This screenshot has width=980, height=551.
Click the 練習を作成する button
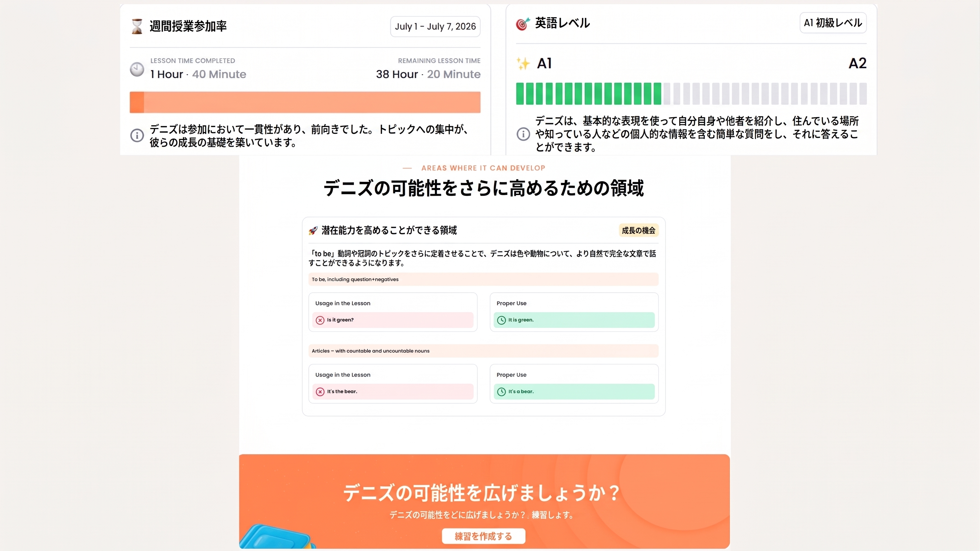pos(483,536)
